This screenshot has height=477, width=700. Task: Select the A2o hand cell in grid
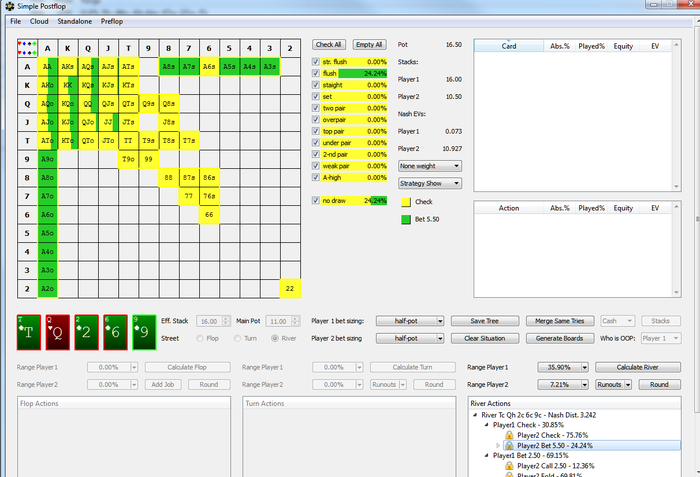47,289
